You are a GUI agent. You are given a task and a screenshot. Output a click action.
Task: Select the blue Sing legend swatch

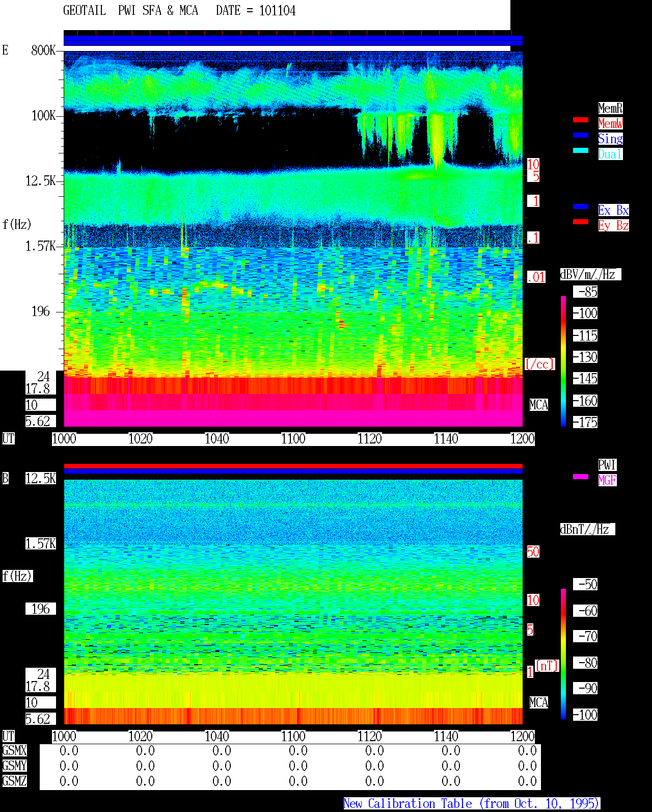click(581, 135)
